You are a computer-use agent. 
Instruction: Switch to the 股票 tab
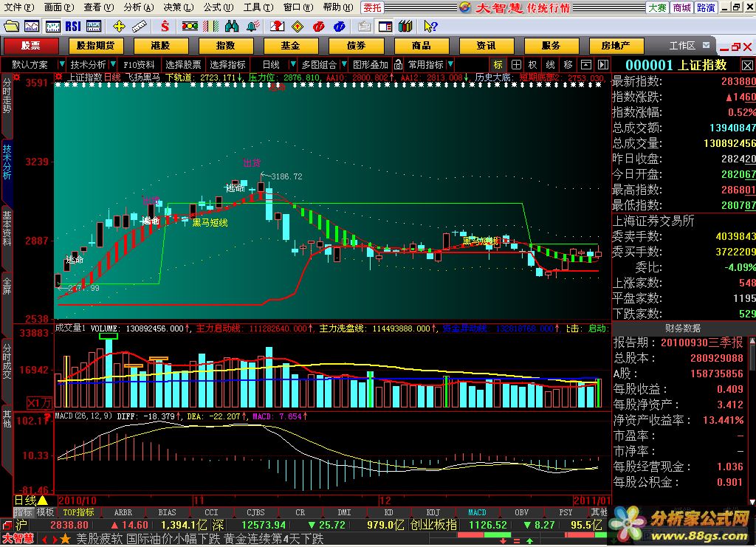(31, 46)
